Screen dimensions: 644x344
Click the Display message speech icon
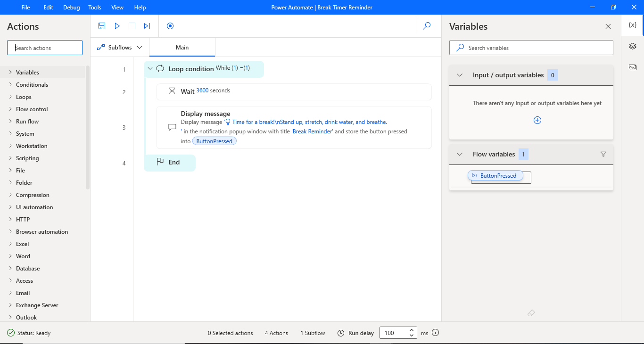coord(172,127)
